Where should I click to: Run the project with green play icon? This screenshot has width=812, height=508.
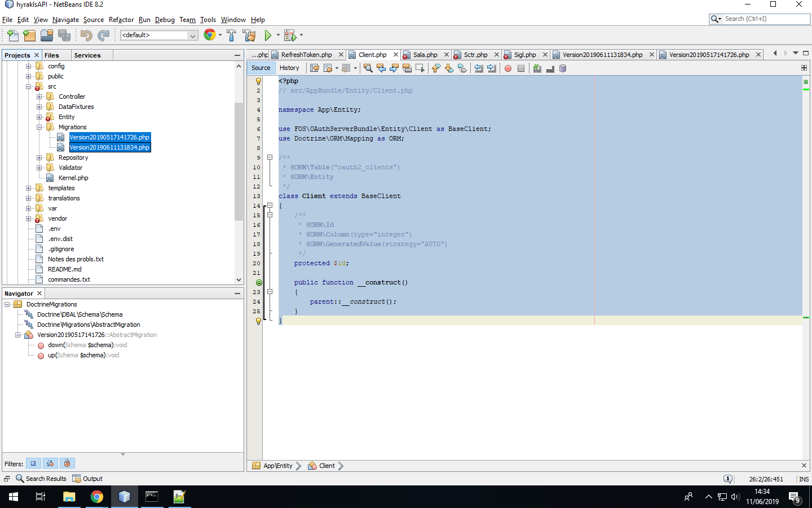[268, 36]
